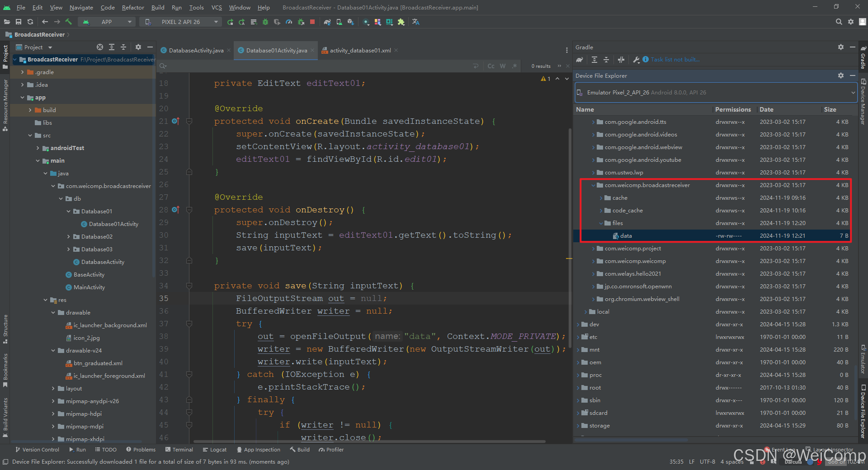Click Sync Project with Gradle Files icon
This screenshot has width=868, height=470.
pyautogui.click(x=327, y=22)
